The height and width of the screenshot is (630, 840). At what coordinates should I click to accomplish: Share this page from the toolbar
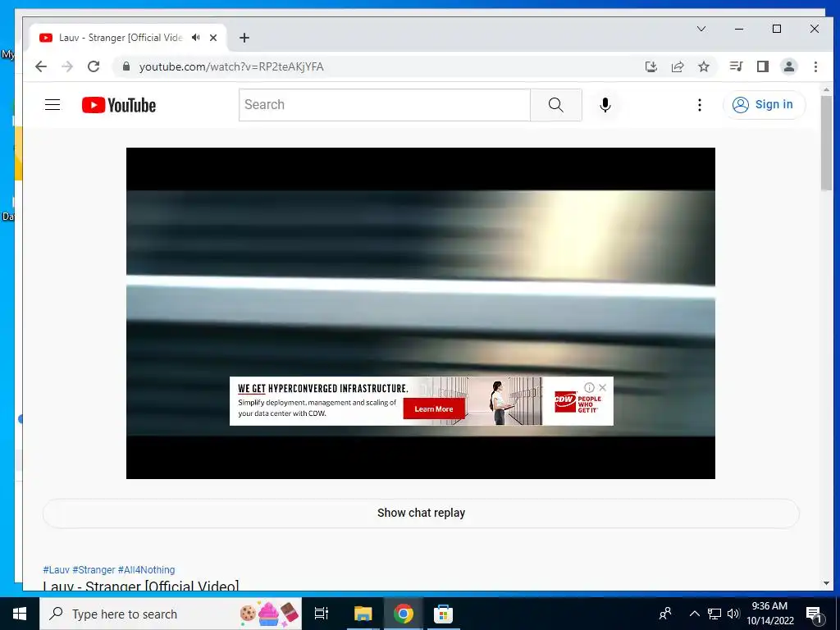[678, 66]
